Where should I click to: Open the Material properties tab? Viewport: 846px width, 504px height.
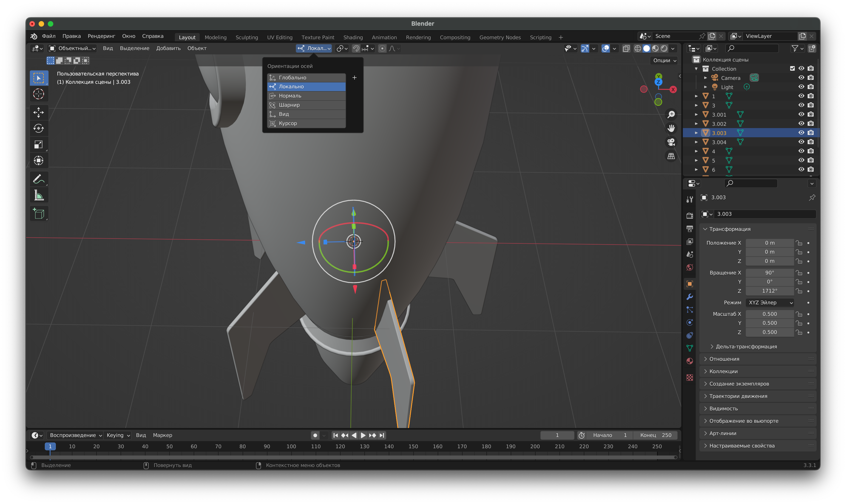point(689,361)
